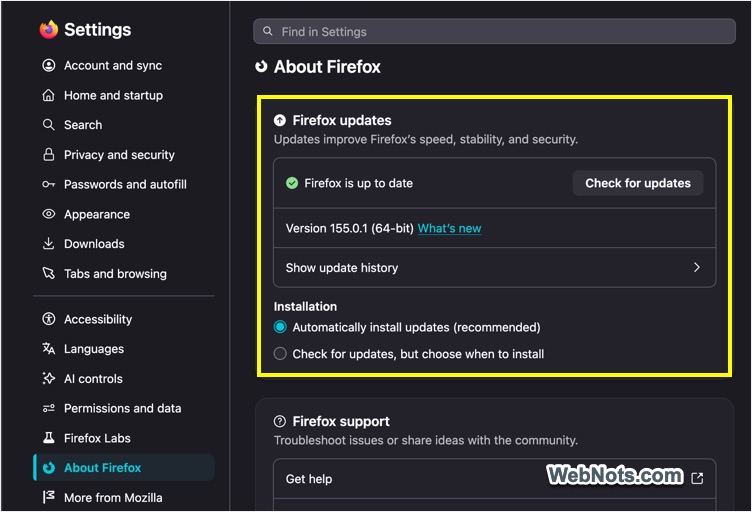Select Automatically install updates radio button
The height and width of the screenshot is (512, 752).
280,327
